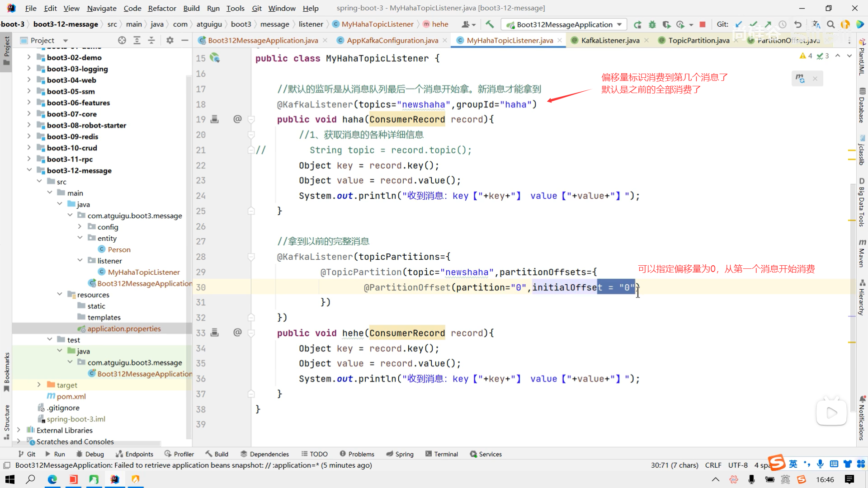The image size is (868, 488).
Task: Collapse the listener package folder
Action: [80, 261]
